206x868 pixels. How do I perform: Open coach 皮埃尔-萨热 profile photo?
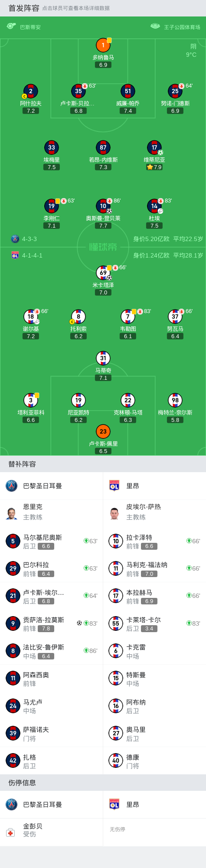pyautogui.click(x=114, y=513)
